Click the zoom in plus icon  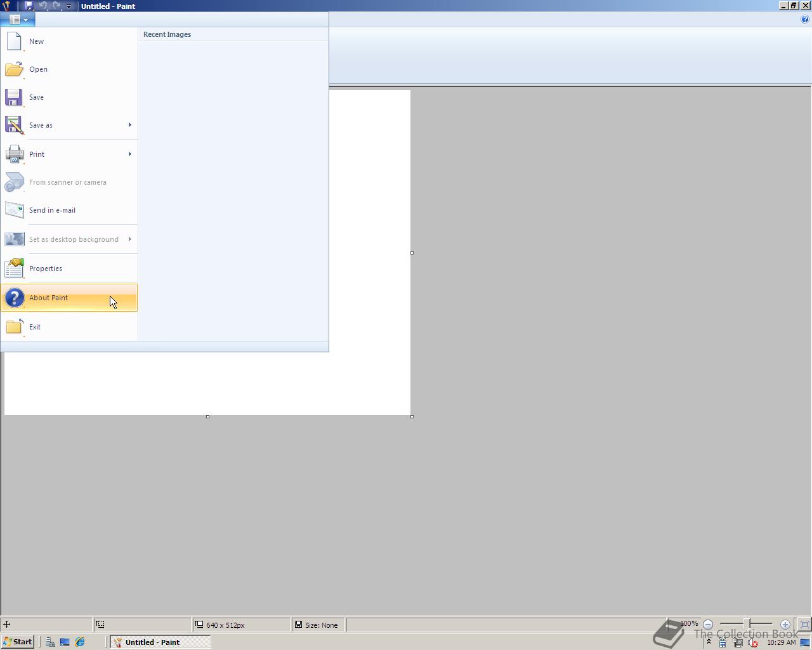click(785, 625)
